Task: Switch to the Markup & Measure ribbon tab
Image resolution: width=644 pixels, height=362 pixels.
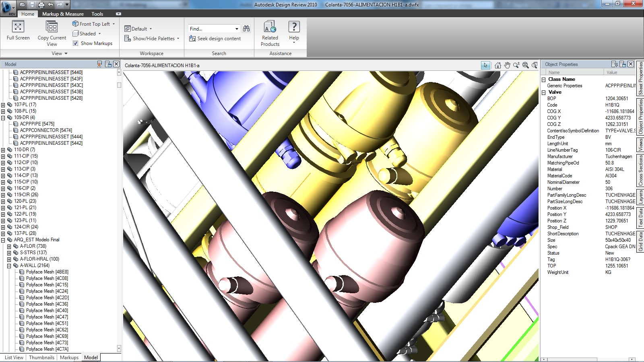Action: [x=62, y=14]
